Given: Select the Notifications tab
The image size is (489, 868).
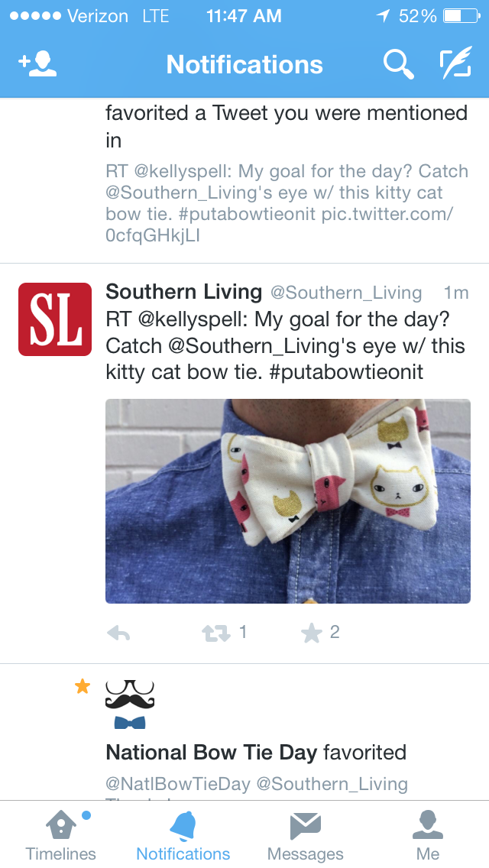Looking at the screenshot, I should 183,836.
